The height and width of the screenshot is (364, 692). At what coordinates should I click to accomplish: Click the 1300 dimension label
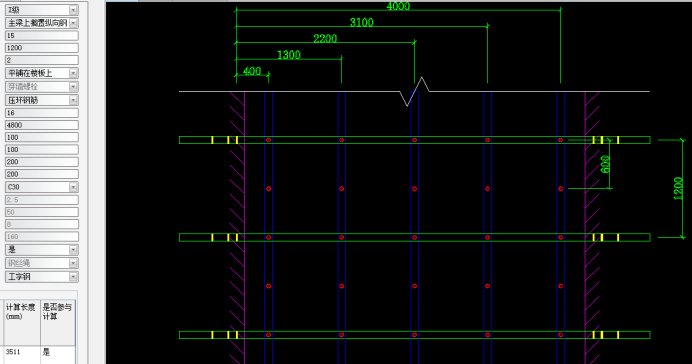pyautogui.click(x=289, y=55)
